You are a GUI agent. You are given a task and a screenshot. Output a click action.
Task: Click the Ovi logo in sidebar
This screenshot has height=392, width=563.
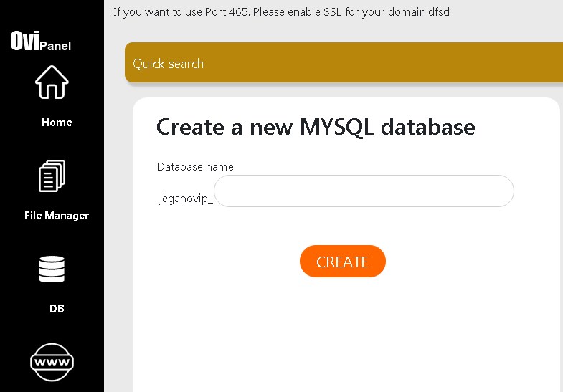(25, 42)
